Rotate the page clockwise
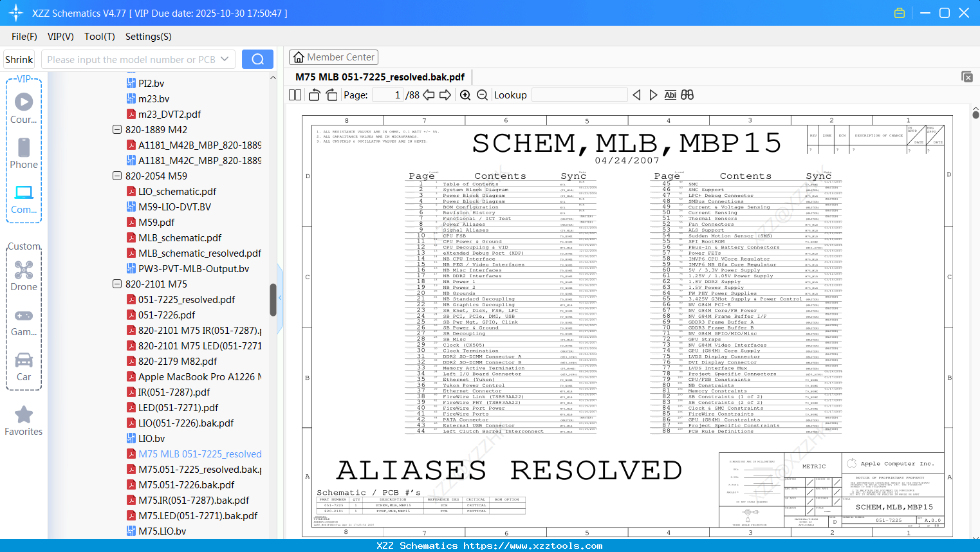Screen dimensions: 980x552 pyautogui.click(x=331, y=95)
